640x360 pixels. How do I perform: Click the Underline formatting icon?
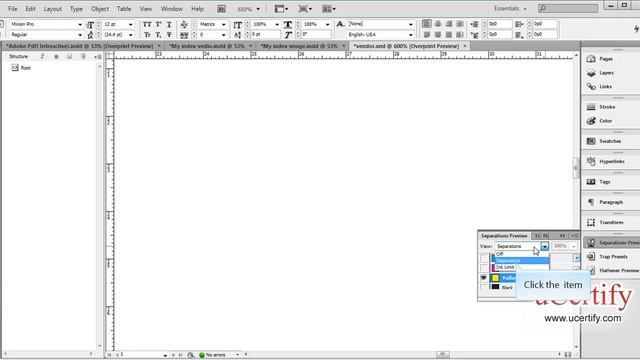(169, 24)
